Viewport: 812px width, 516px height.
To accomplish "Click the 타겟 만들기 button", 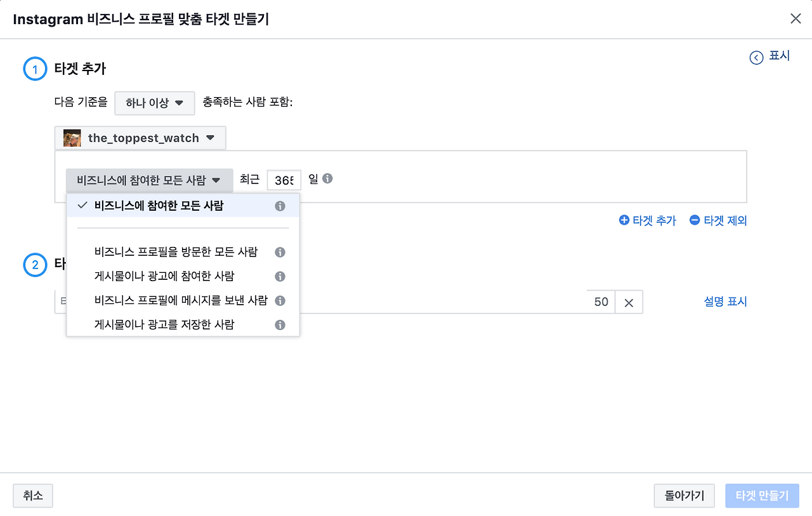I will pos(762,496).
